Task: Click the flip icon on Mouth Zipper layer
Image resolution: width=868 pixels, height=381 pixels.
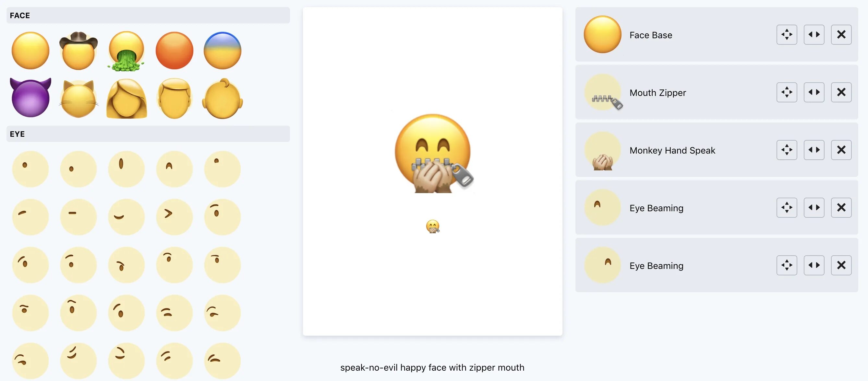Action: pos(814,92)
